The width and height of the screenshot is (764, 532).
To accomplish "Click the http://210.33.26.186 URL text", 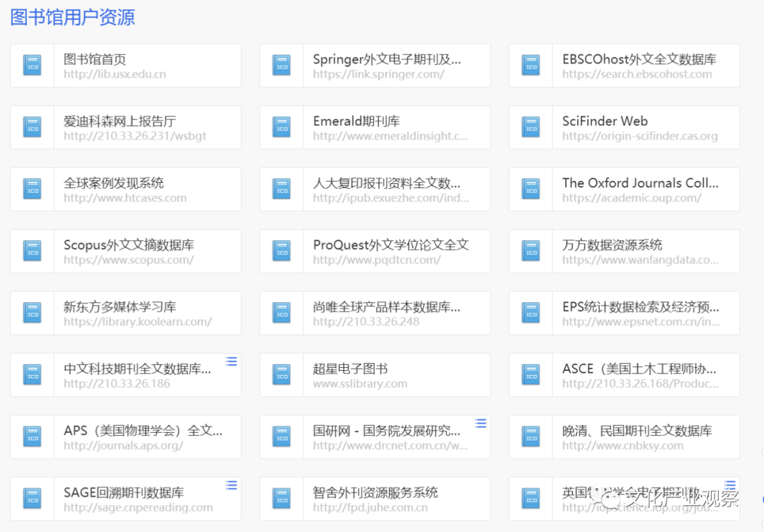I will point(117,383).
